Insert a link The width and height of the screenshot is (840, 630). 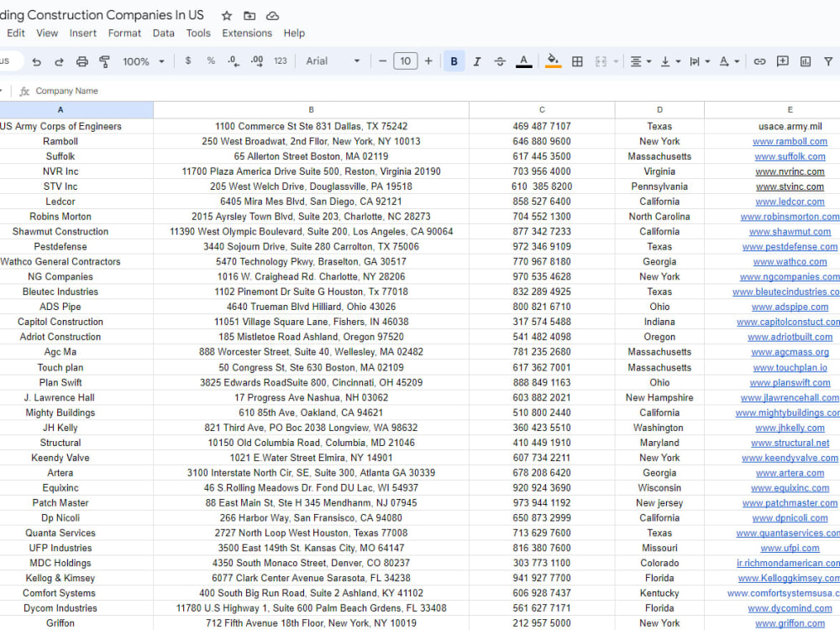point(759,61)
